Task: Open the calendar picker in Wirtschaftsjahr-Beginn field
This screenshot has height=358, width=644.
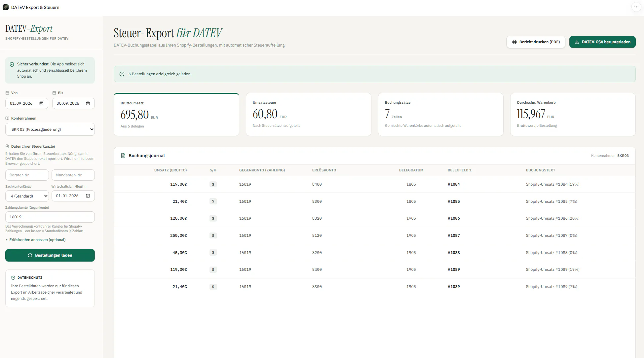Action: (88, 196)
